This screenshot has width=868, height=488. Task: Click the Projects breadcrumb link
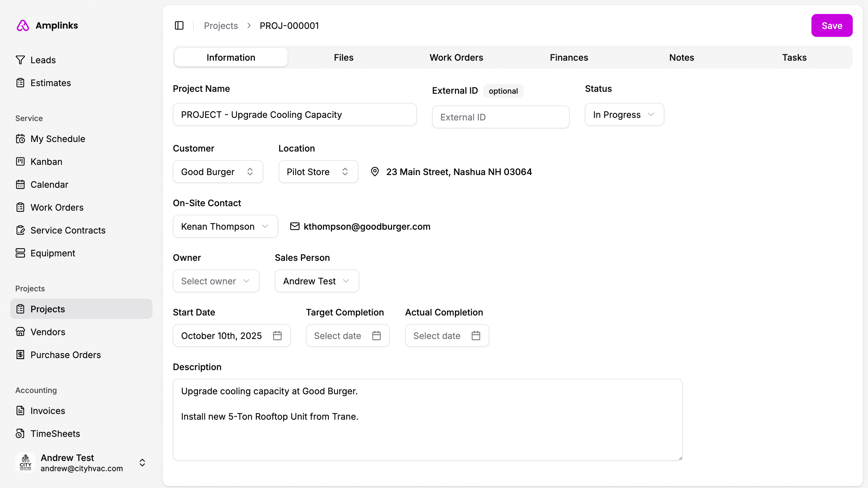[x=221, y=26]
